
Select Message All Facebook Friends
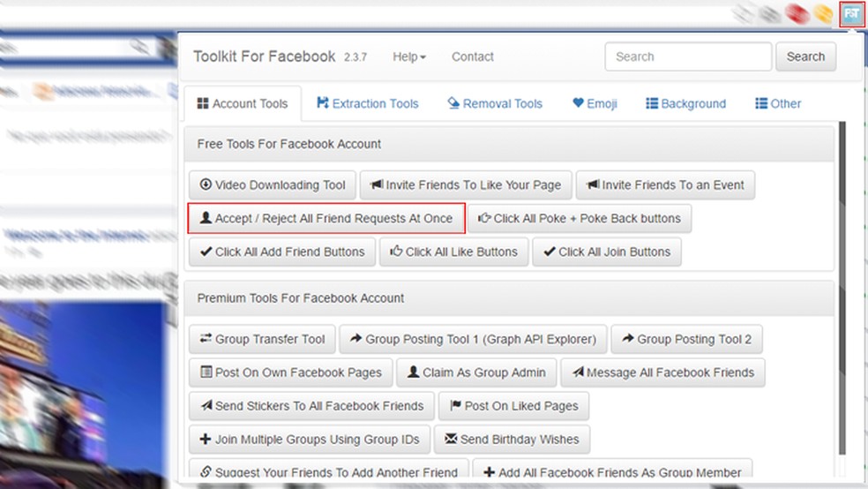point(662,372)
